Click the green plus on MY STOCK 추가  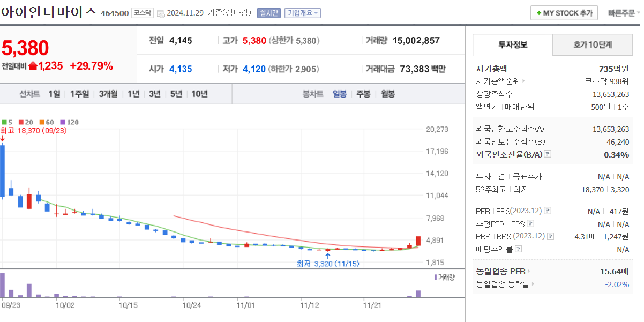[539, 13]
